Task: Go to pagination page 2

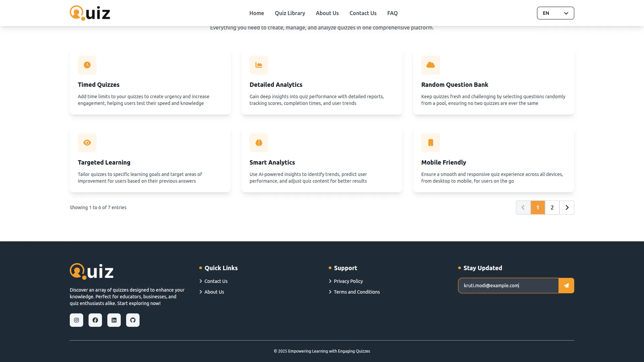Action: coord(552,207)
